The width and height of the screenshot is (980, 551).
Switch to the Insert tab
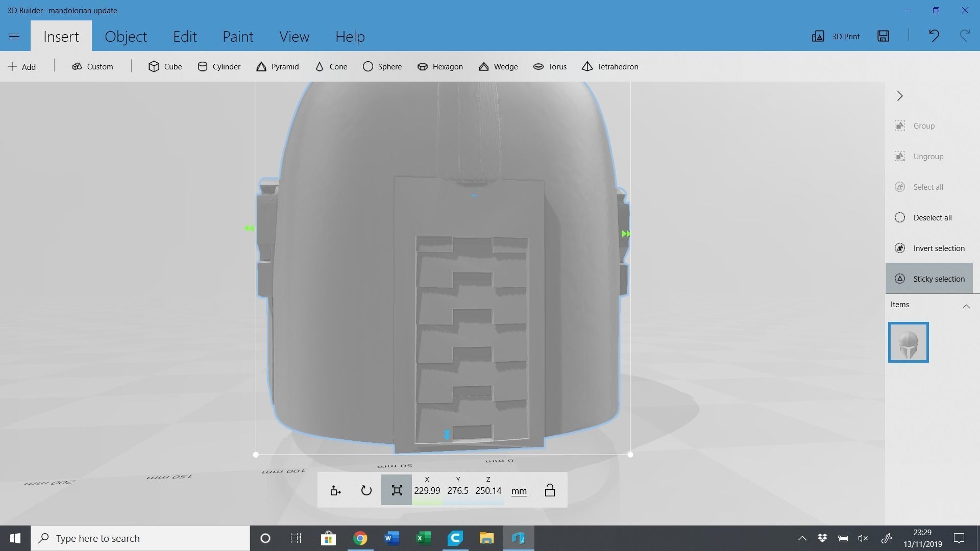pyautogui.click(x=61, y=36)
